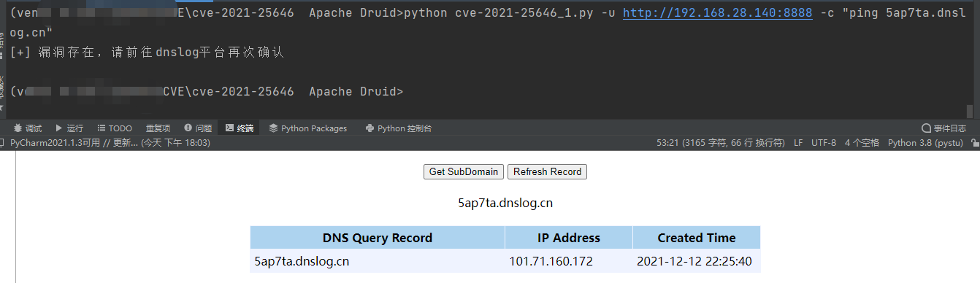
Task: Click the 2021-12-12 22:25:40 created time cell
Action: coord(697,261)
